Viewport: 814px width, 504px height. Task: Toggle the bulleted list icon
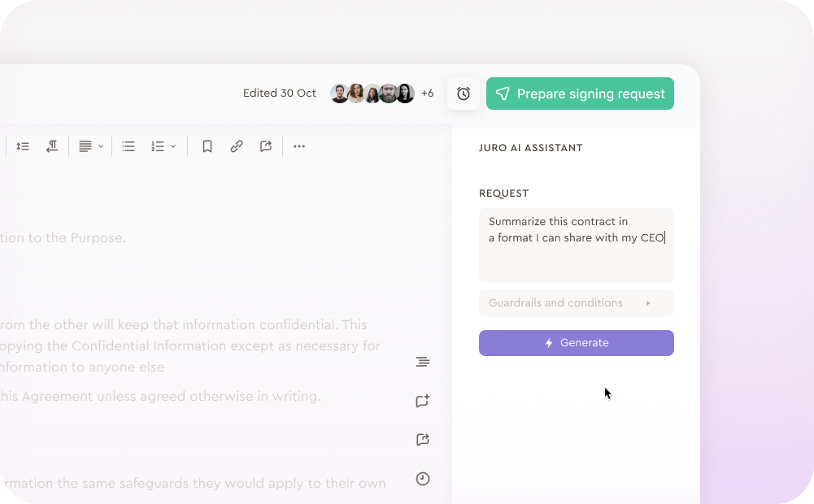tap(128, 146)
